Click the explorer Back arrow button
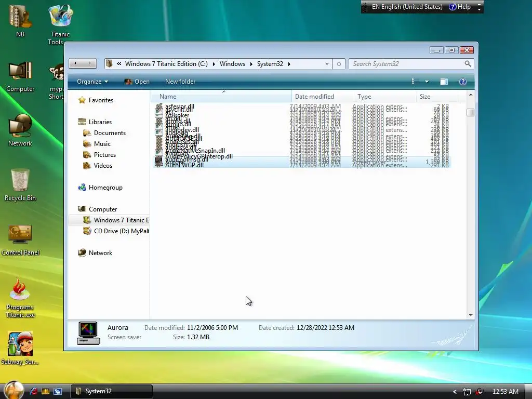This screenshot has width=532, height=399. [x=75, y=63]
